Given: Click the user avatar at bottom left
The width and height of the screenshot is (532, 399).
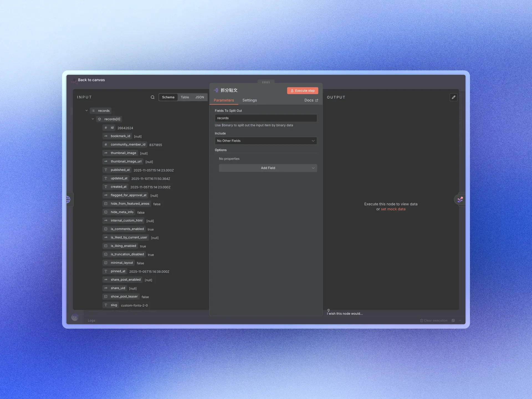Looking at the screenshot, I should click(x=75, y=317).
